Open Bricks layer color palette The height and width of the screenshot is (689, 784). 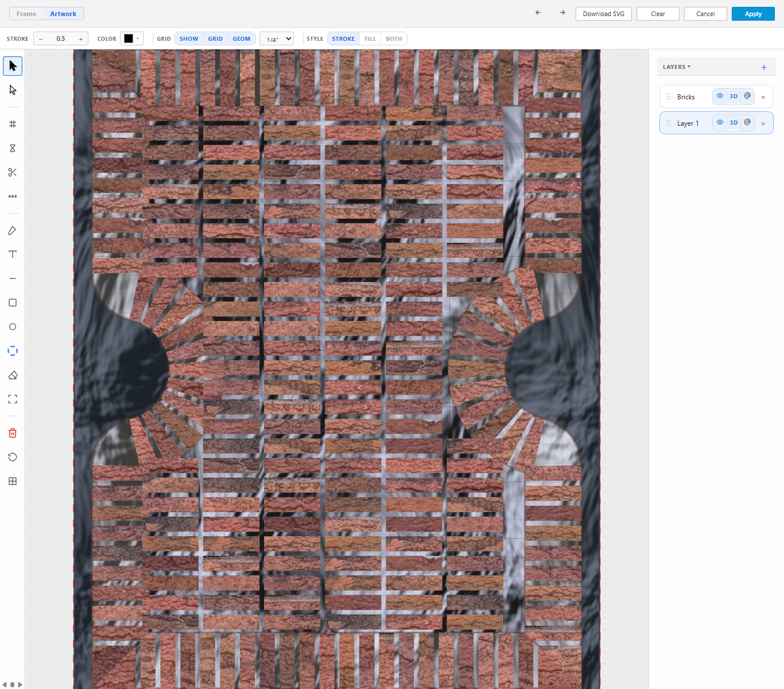(747, 96)
